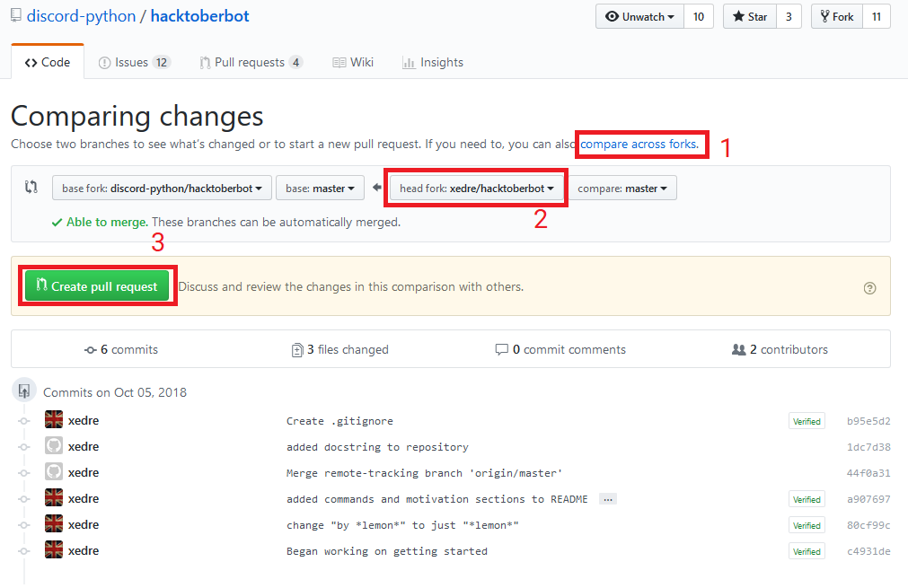Open commit hash 80cf99c
This screenshot has height=588, width=908.
click(x=868, y=525)
